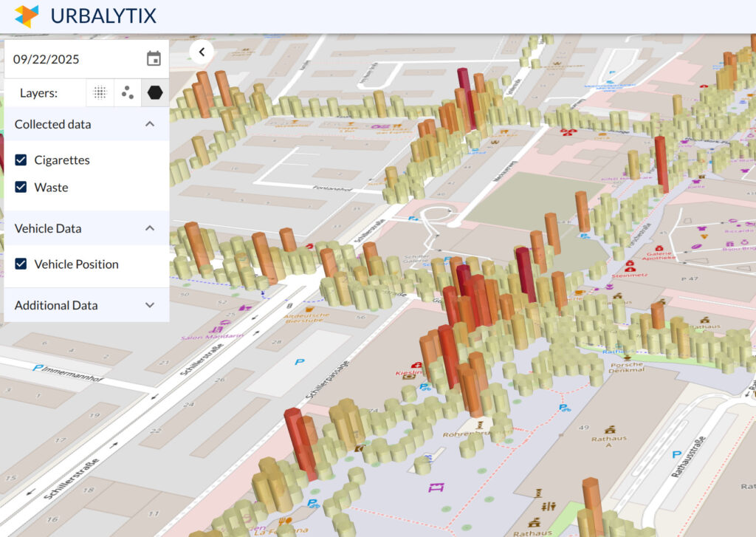Screen dimensions: 756x537
Task: Select the hexagon layer icon
Action: [155, 92]
